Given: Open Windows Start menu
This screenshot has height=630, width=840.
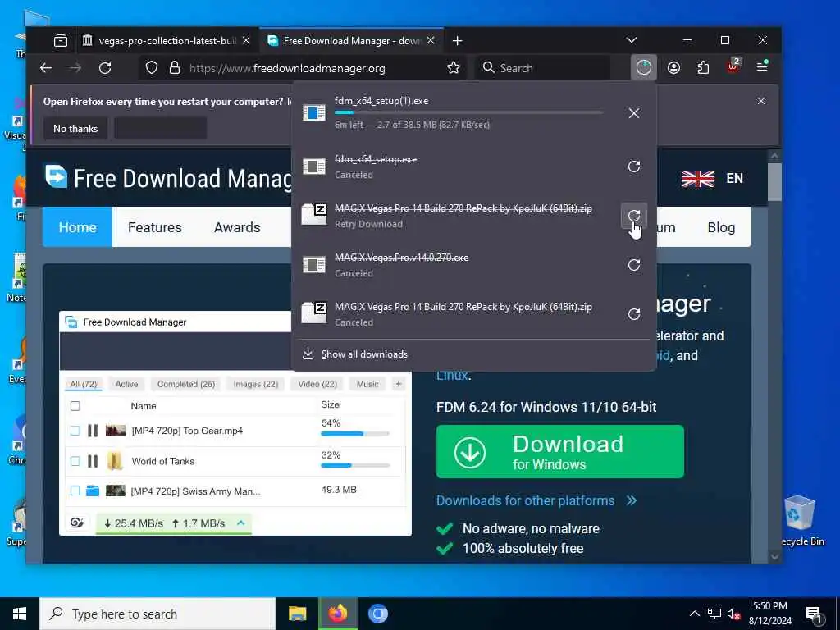Looking at the screenshot, I should (20, 614).
